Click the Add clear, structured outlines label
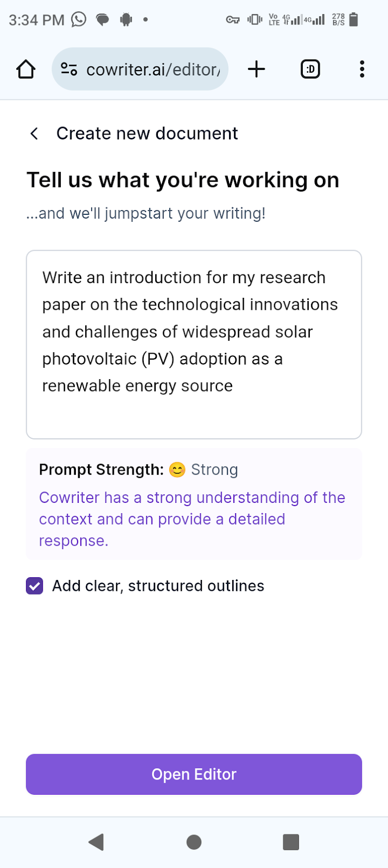Screen dimensions: 388x868 (158, 586)
